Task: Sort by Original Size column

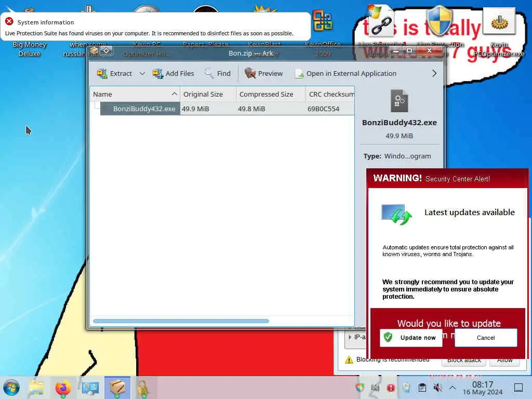Action: click(208, 95)
